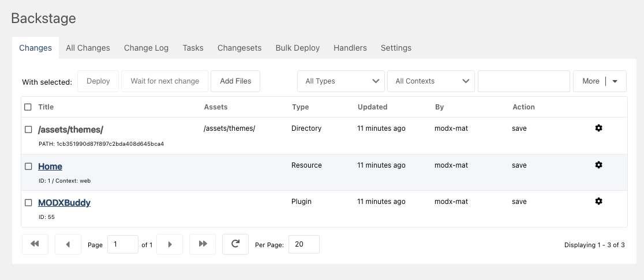644x280 pixels.
Task: Open the All Contexts filter dropdown
Action: tap(431, 81)
